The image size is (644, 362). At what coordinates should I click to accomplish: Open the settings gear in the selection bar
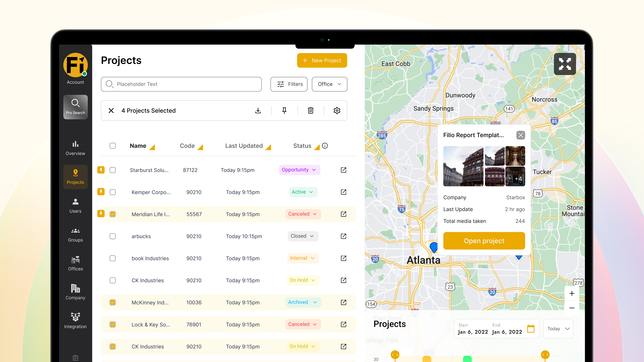coord(337,111)
